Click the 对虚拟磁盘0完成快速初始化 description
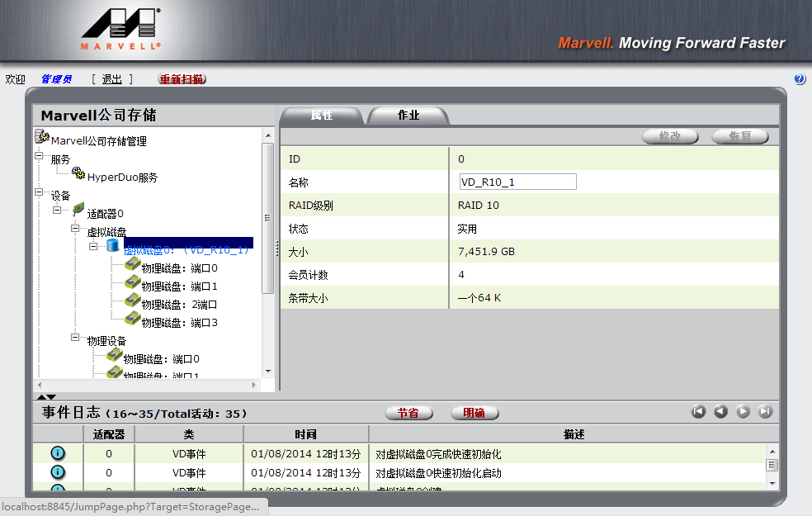Viewport: 812px width, 516px height. point(438,454)
